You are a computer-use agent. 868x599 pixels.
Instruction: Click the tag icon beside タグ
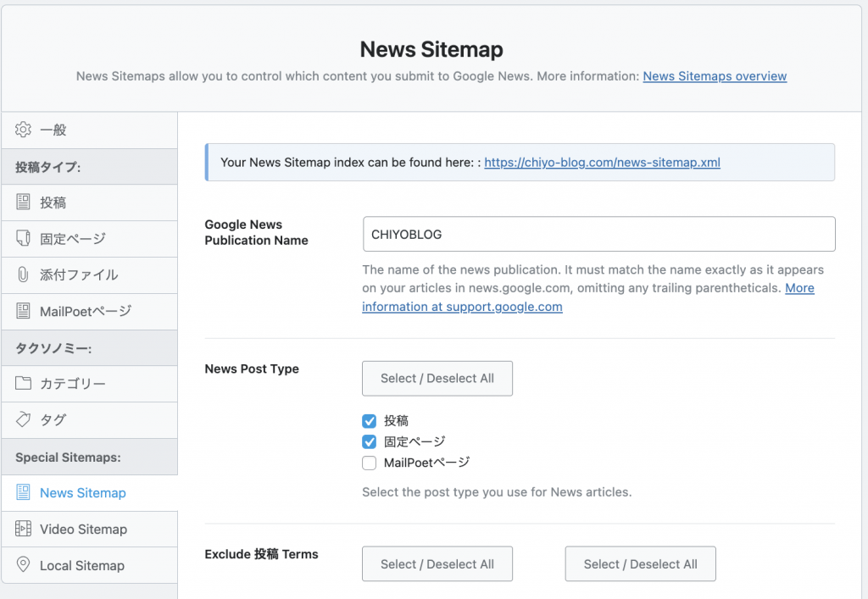tap(23, 419)
